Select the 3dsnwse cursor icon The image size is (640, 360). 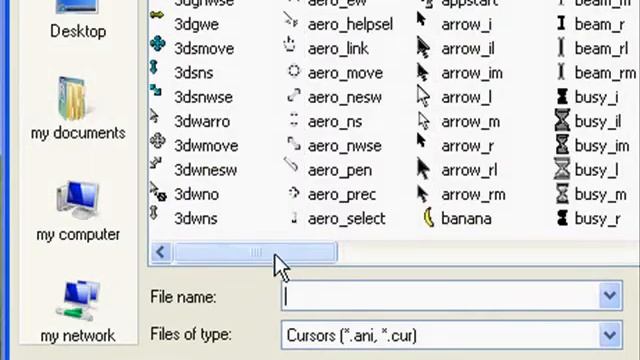click(156, 90)
